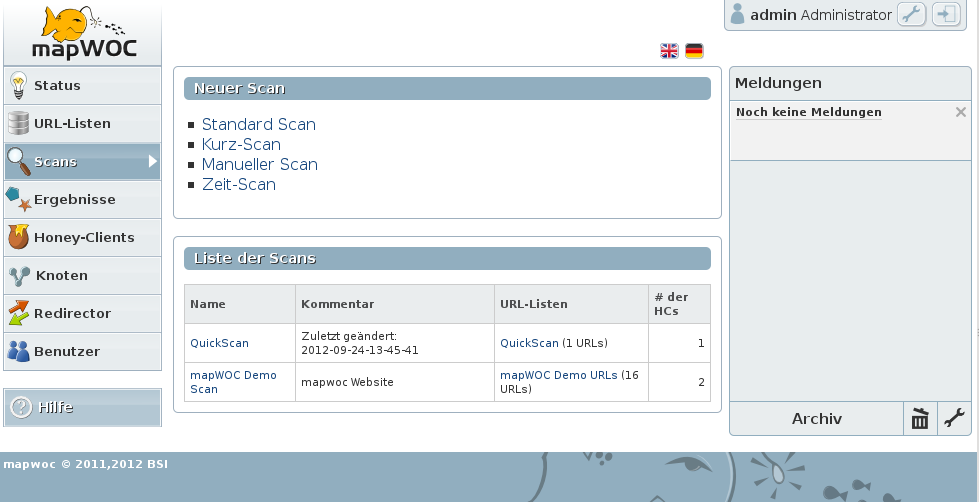The image size is (979, 502).
Task: Dismiss the 'Noch keine Meldungen' message
Action: pyautogui.click(x=960, y=112)
